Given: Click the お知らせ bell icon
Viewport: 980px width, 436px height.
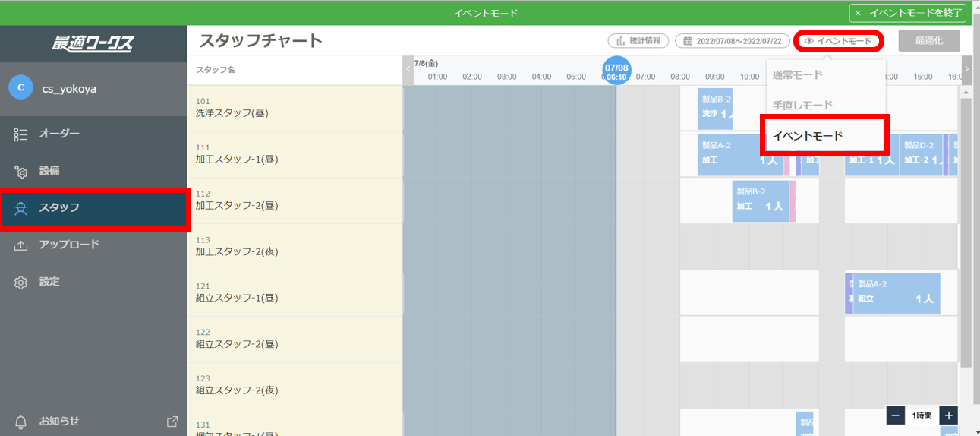Looking at the screenshot, I should 21,422.
